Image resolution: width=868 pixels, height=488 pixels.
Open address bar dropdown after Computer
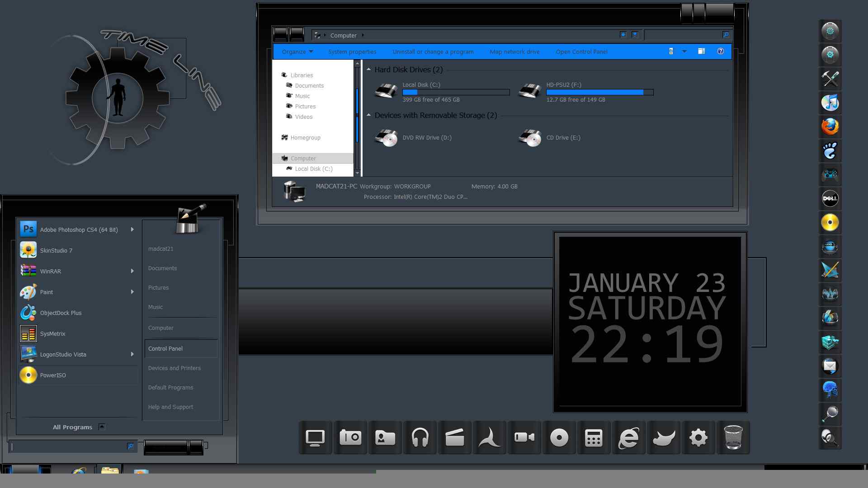tap(363, 35)
